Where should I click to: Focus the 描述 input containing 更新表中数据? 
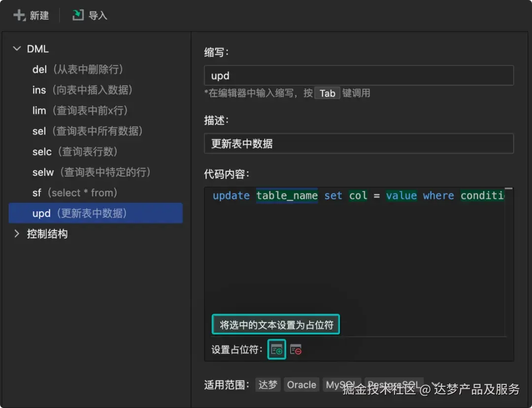[x=359, y=143]
